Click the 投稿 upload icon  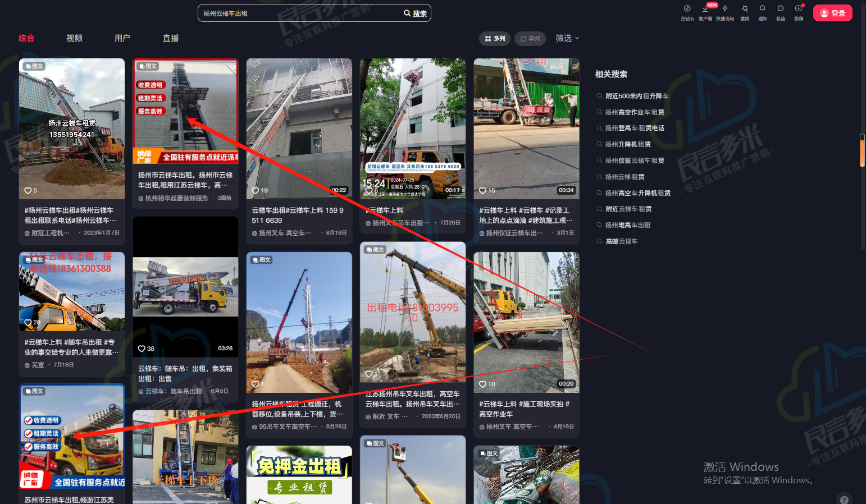pos(799,9)
